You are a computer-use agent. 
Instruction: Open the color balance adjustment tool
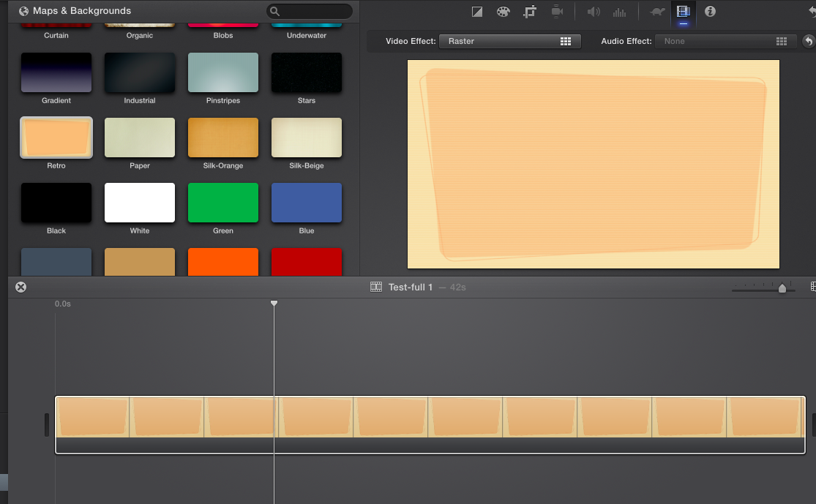tap(477, 12)
